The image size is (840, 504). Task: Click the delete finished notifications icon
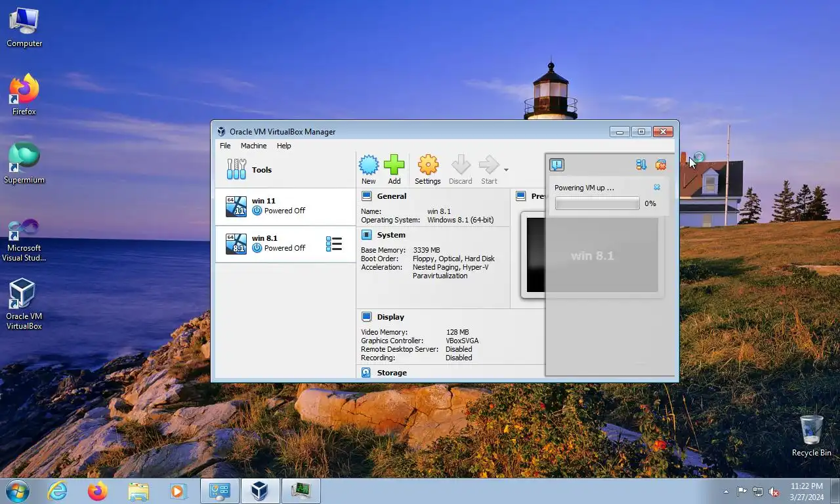click(661, 165)
